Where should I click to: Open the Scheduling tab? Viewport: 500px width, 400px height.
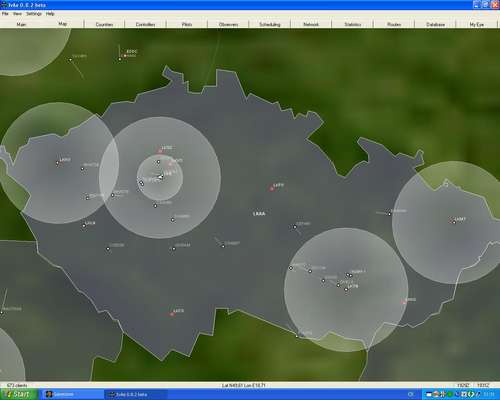point(270,24)
